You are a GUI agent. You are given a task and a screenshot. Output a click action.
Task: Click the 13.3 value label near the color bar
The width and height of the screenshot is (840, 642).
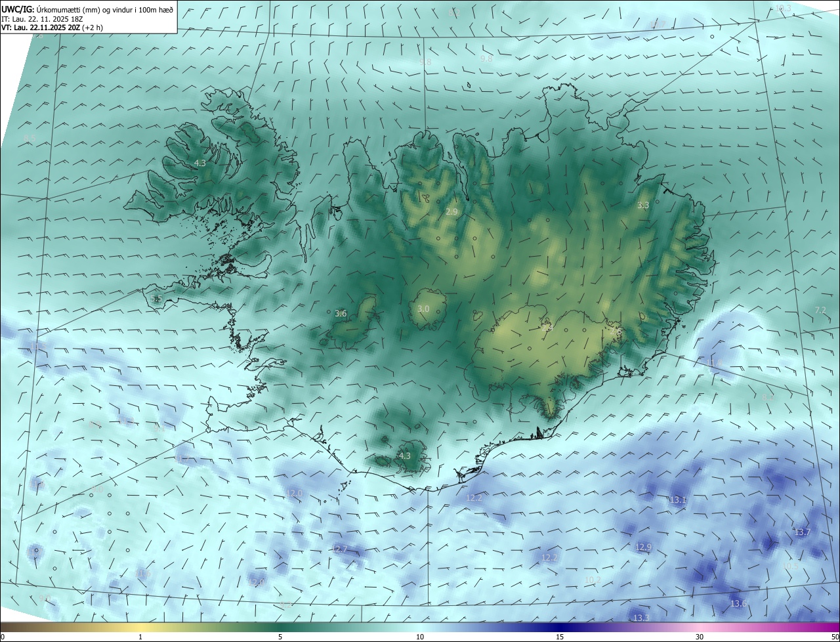coord(641,618)
